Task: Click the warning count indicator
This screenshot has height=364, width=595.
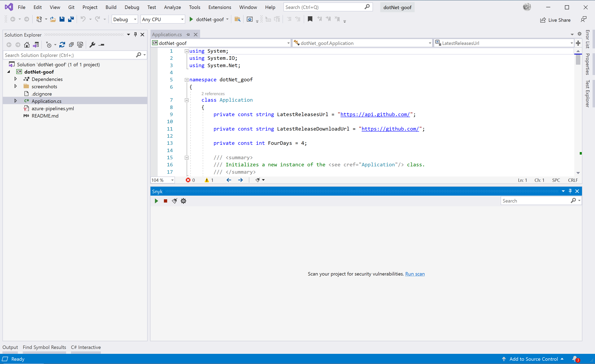Action: [x=209, y=180]
